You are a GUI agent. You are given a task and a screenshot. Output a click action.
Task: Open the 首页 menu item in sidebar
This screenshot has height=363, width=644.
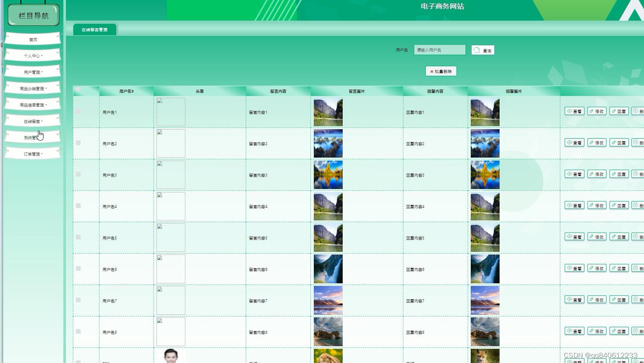[x=33, y=39]
